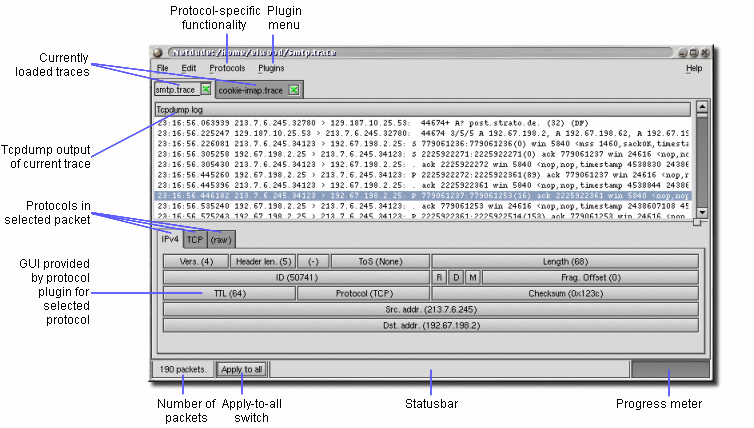Open the Protocols menu
Screen dimensions: 754x428
(x=227, y=68)
